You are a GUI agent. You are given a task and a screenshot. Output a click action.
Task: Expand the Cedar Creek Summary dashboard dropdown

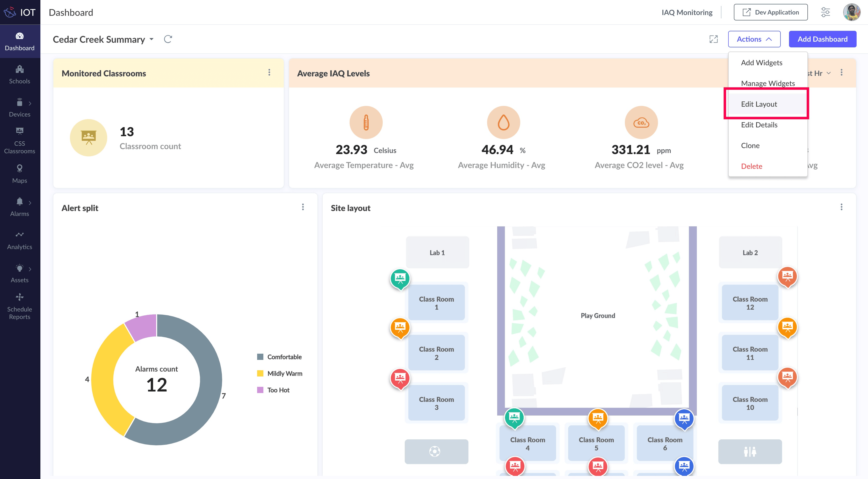point(152,39)
